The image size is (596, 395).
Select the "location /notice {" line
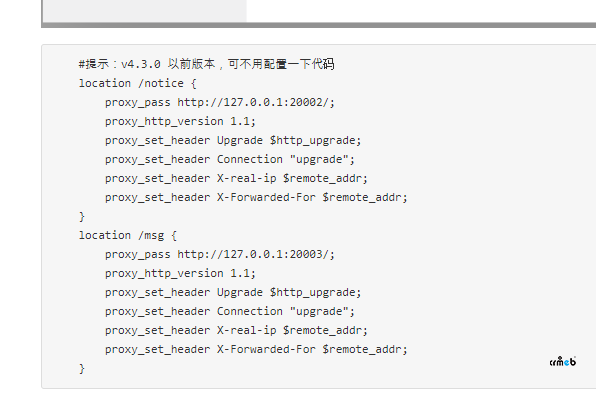click(x=138, y=83)
